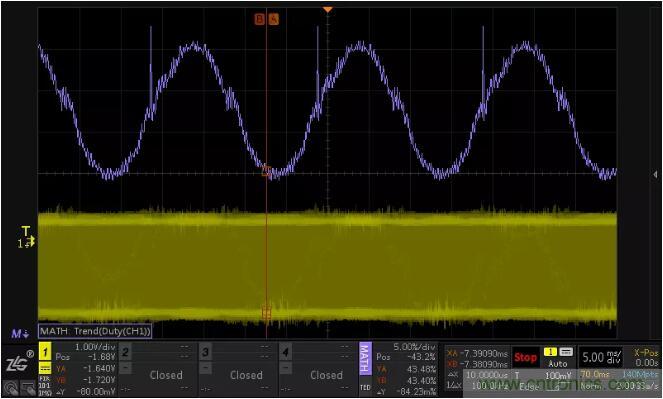Viewport: 663px width, 399px height.
Task: Click the orange trigger position marker
Action: (x=328, y=9)
